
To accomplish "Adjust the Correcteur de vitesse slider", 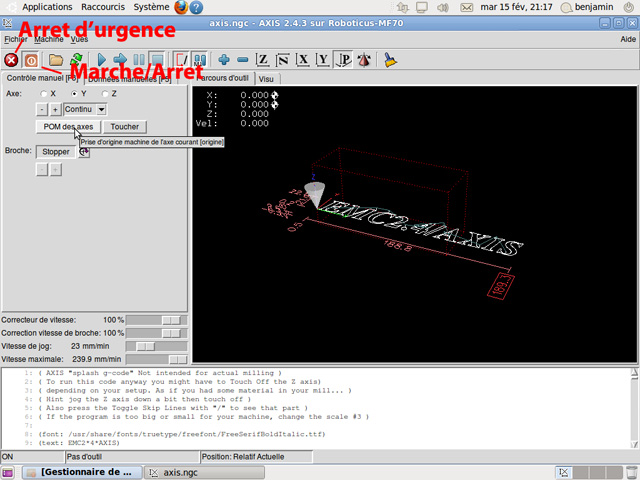I will click(156, 320).
